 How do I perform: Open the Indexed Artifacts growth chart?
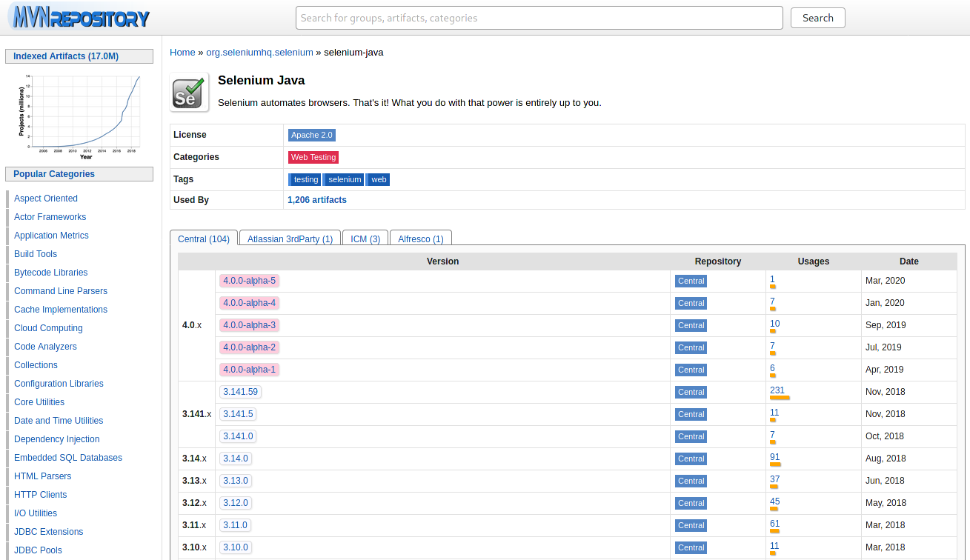point(79,116)
